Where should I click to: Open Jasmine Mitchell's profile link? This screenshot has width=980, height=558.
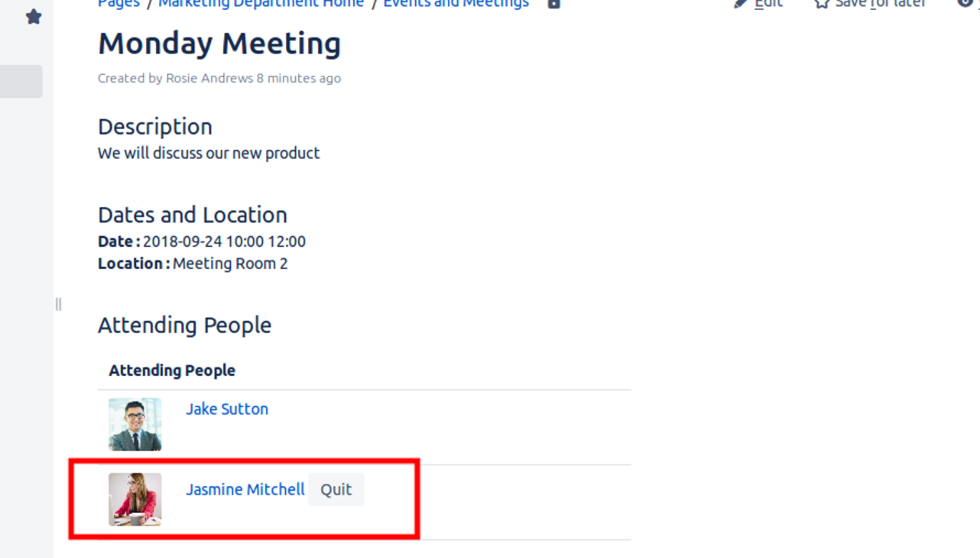click(245, 490)
